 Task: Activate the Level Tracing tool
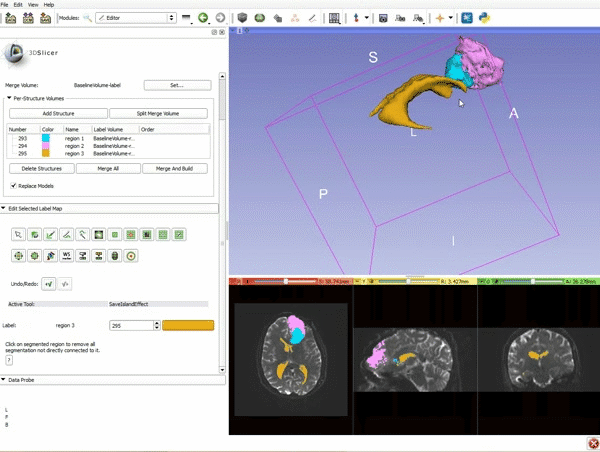point(82,235)
